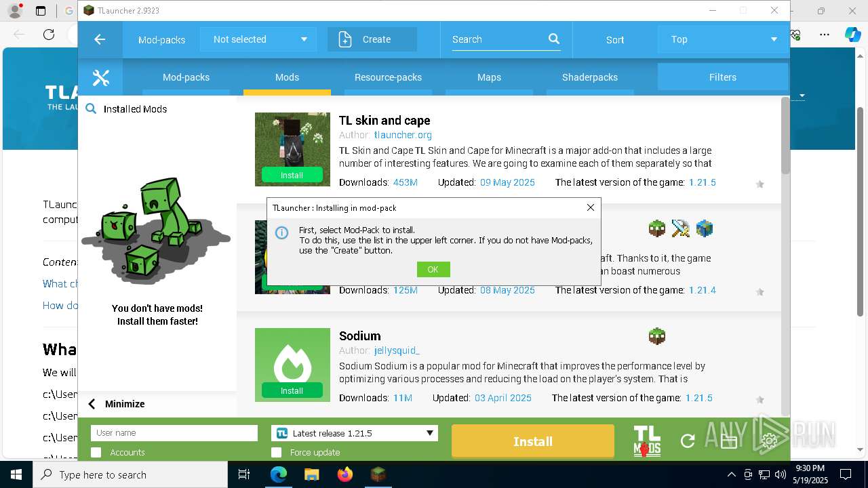868x488 pixels.
Task: Open the Maps tab
Action: click(x=489, y=77)
